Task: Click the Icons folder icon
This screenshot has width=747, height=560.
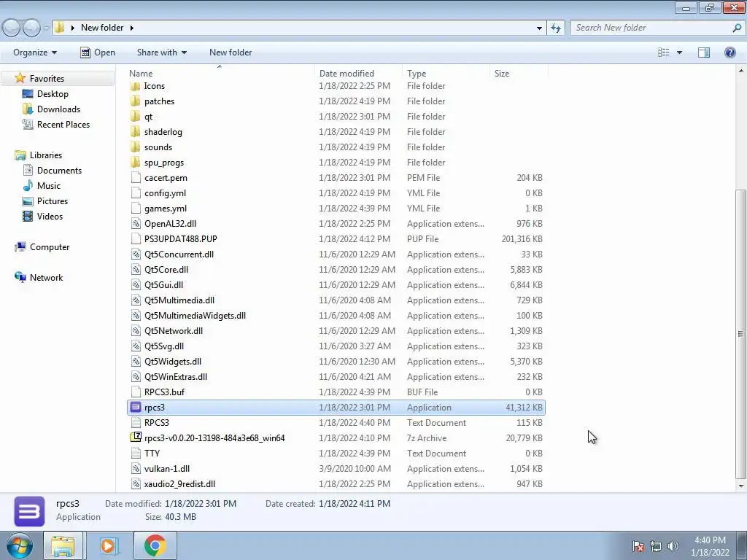Action: coord(136,86)
